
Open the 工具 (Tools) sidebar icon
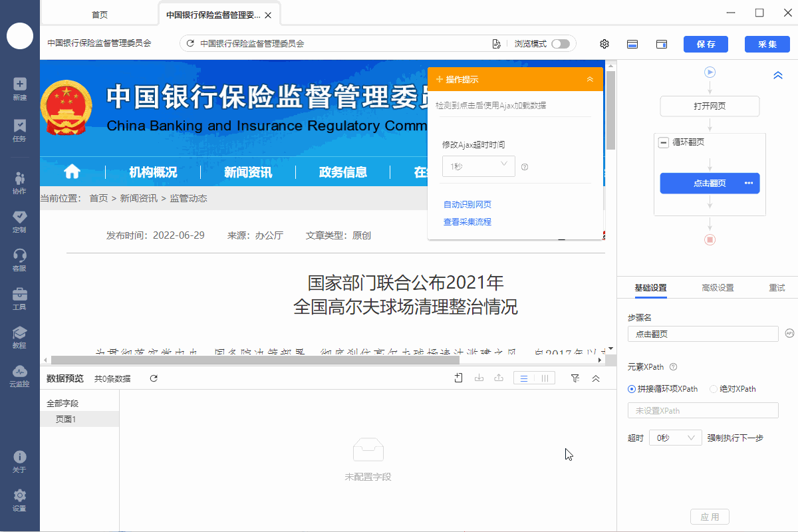coord(20,298)
